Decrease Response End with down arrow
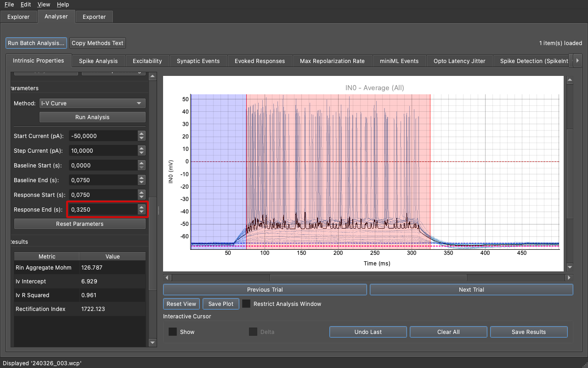Screen dimensions: 588x368 tap(141, 212)
